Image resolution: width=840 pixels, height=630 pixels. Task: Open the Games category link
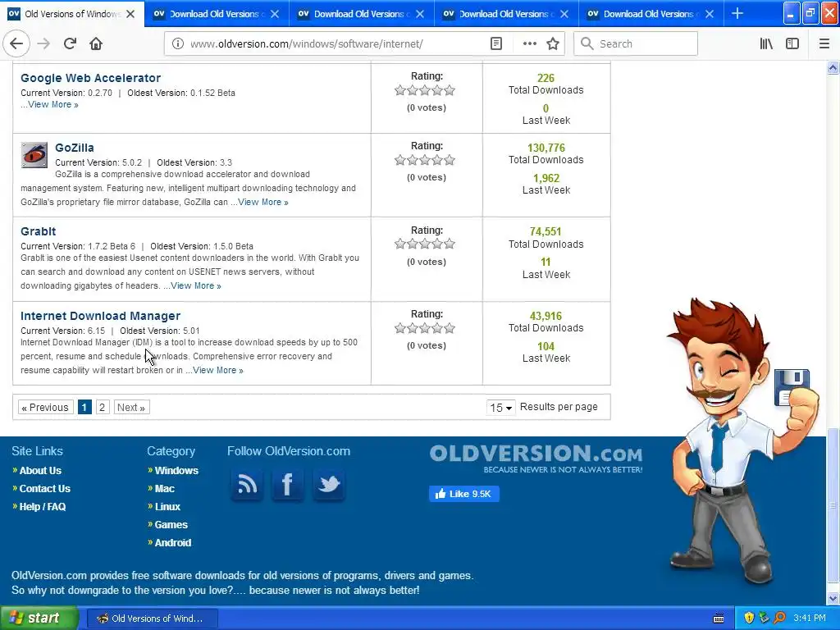171,525
